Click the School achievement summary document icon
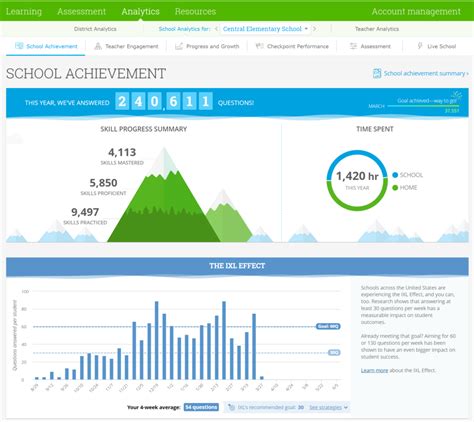 (377, 73)
